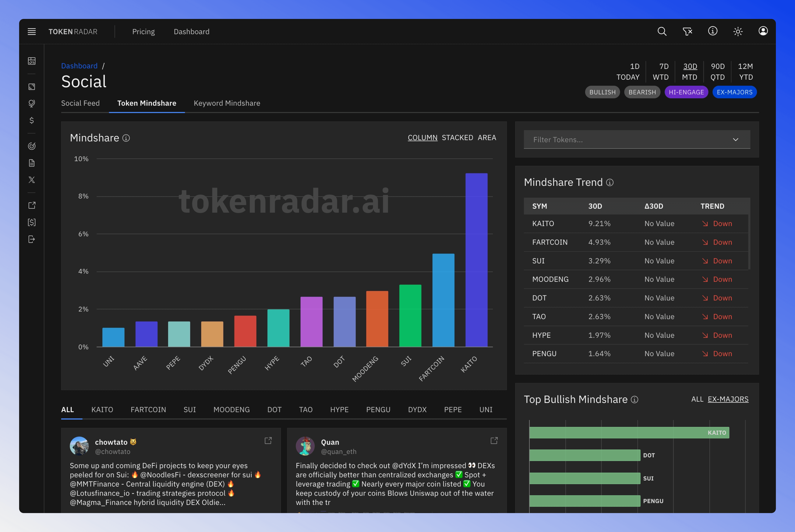This screenshot has width=795, height=532.
Task: Open the Dashboard link in top nav
Action: (x=192, y=32)
